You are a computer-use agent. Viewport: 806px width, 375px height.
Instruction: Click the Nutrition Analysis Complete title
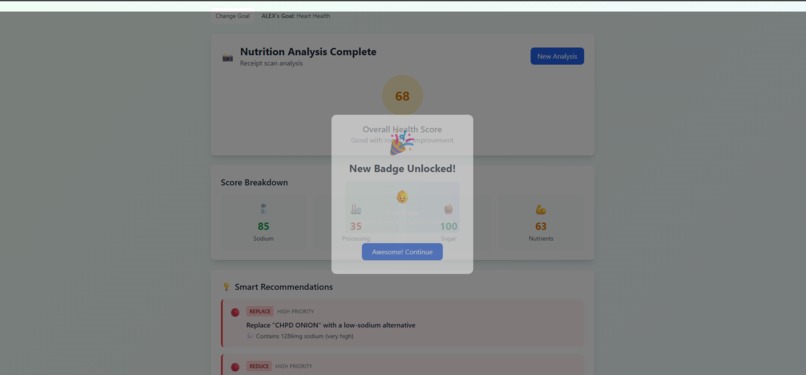tap(308, 52)
